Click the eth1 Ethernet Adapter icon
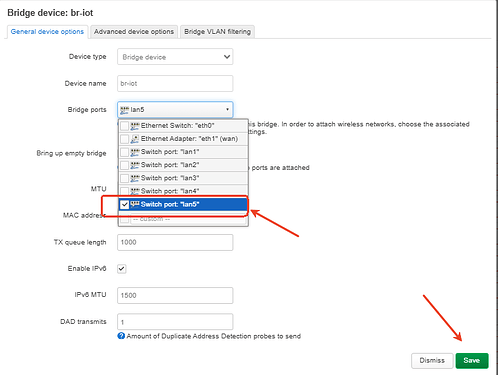The width and height of the screenshot is (498, 375). pyautogui.click(x=135, y=139)
